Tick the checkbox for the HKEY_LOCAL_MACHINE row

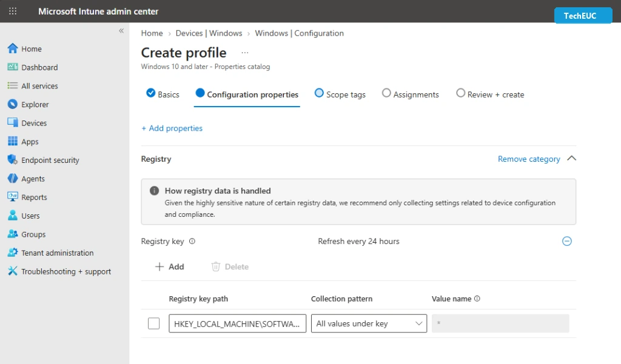[153, 323]
